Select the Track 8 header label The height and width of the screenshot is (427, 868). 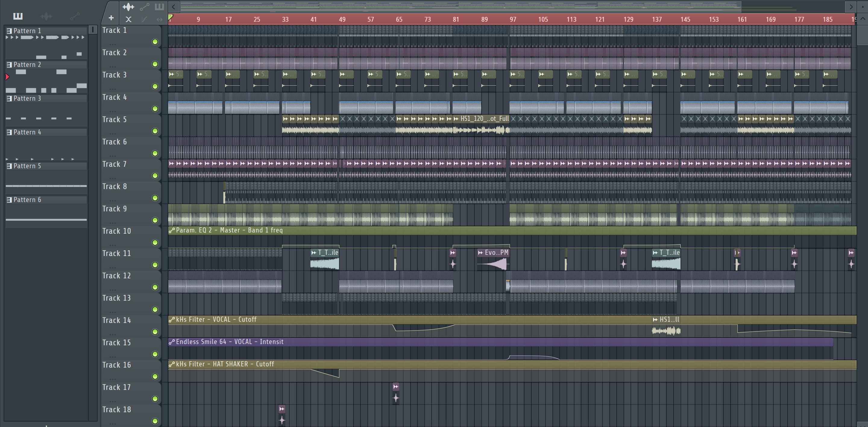pos(115,186)
